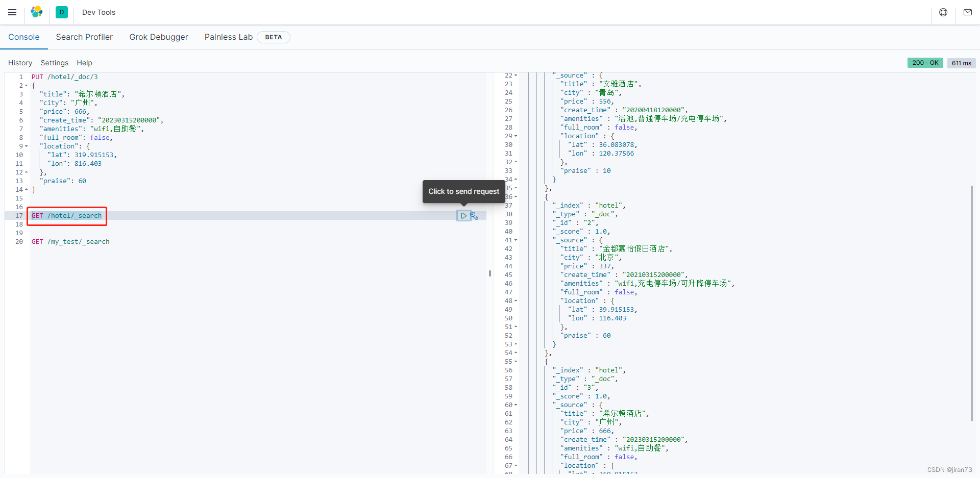Switch to the Search Profiler tab

[x=84, y=37]
